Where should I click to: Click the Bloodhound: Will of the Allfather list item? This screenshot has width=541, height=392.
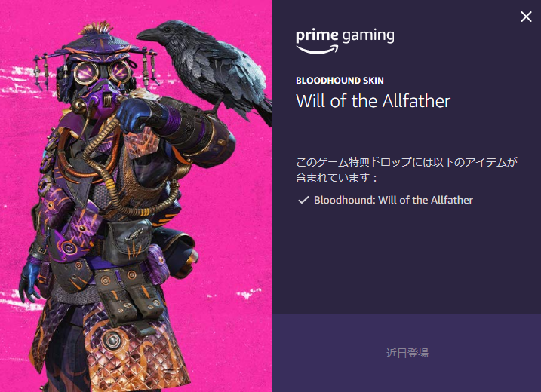tap(393, 200)
